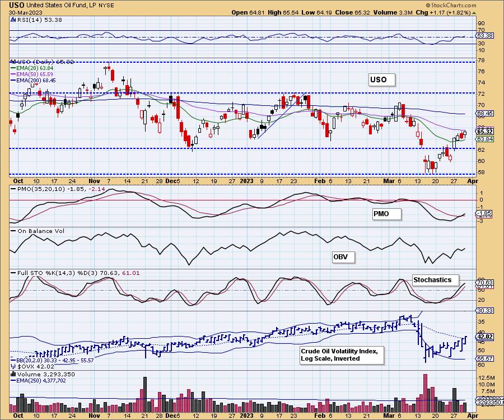Click the United States Oil Fund, LP name

click(x=61, y=5)
